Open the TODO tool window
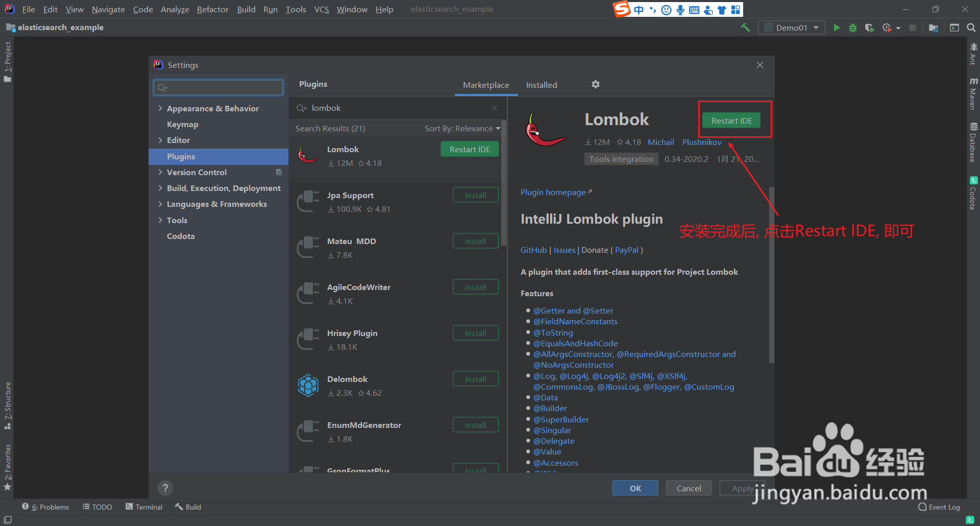Screen dimensions: 980x526 97,507
